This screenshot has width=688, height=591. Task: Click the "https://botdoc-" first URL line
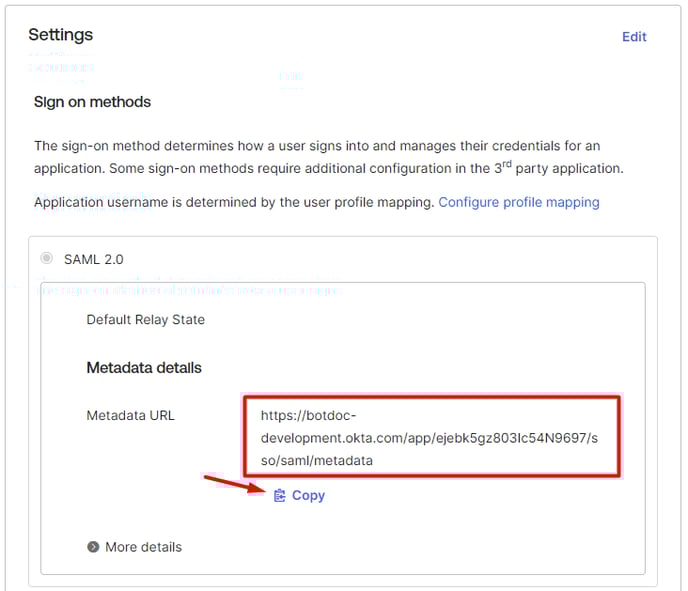(307, 415)
